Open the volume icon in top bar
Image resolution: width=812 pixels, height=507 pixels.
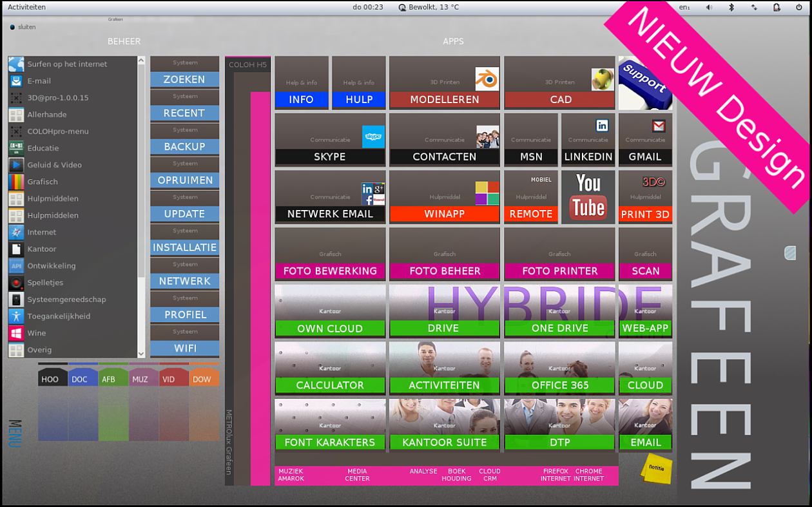[709, 7]
